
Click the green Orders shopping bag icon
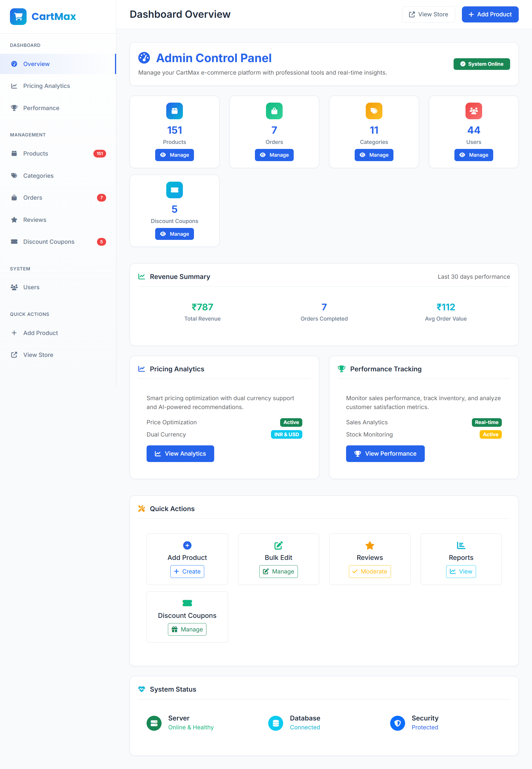coord(274,111)
